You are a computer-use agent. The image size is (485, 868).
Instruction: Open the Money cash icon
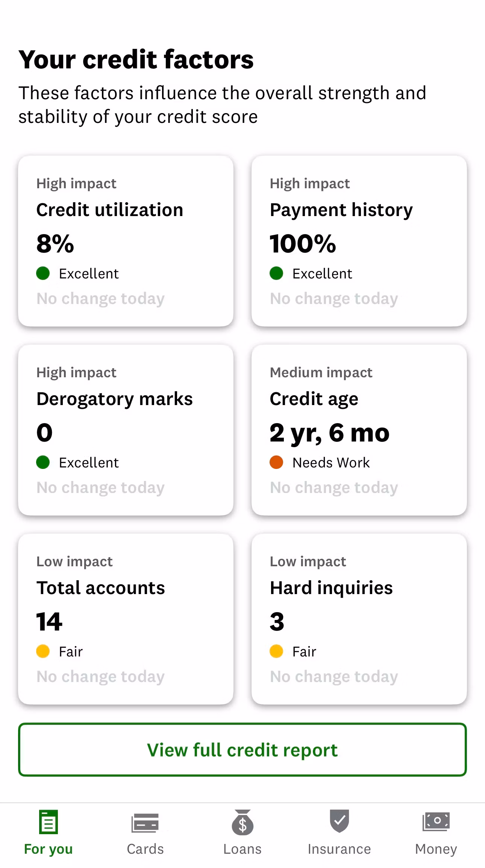[436, 822]
